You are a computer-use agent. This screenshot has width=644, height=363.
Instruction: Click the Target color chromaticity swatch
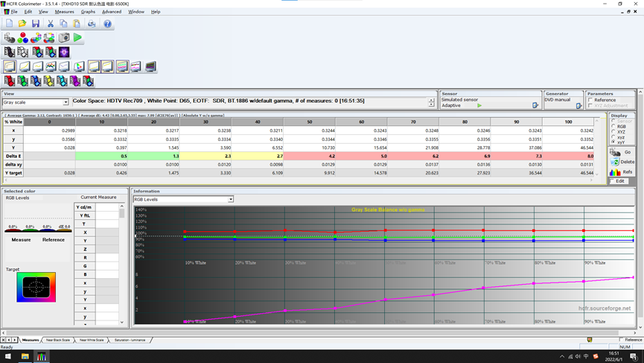coord(36,287)
